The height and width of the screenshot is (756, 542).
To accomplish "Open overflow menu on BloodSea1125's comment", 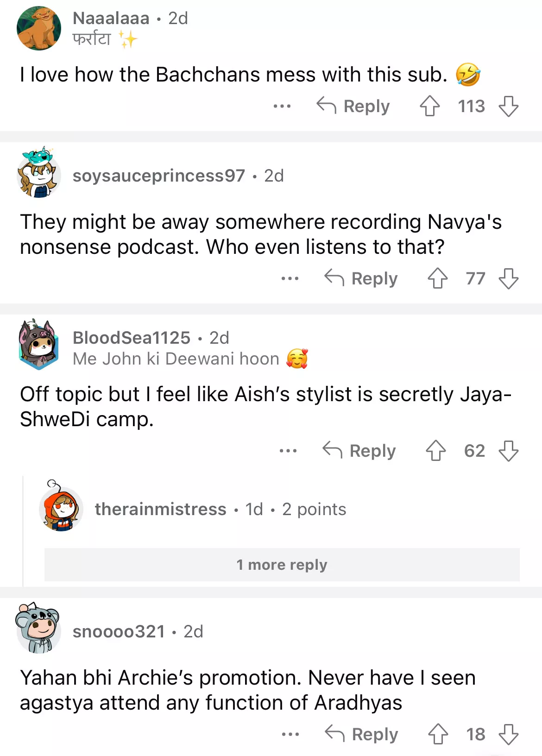I will click(x=288, y=451).
